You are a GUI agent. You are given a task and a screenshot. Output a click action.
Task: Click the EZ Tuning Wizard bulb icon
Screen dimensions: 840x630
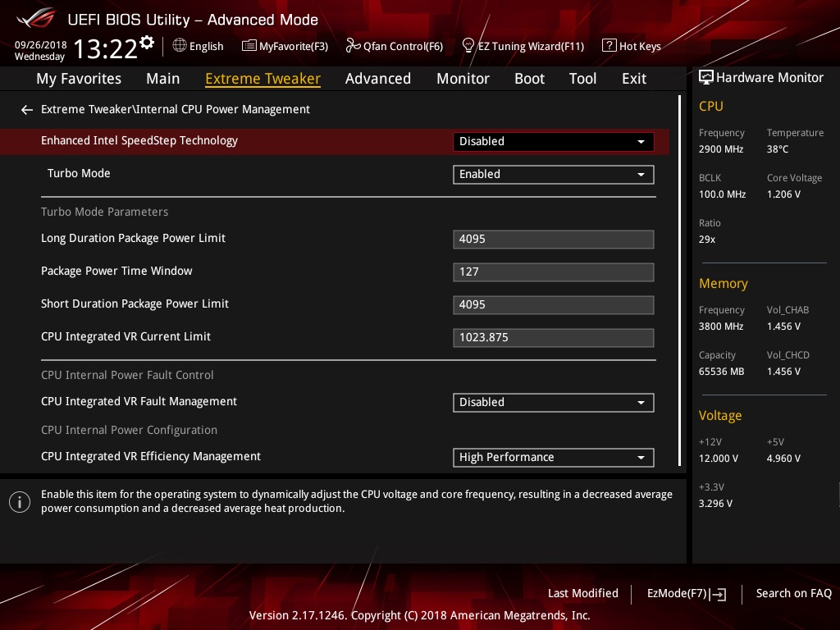[x=468, y=46]
